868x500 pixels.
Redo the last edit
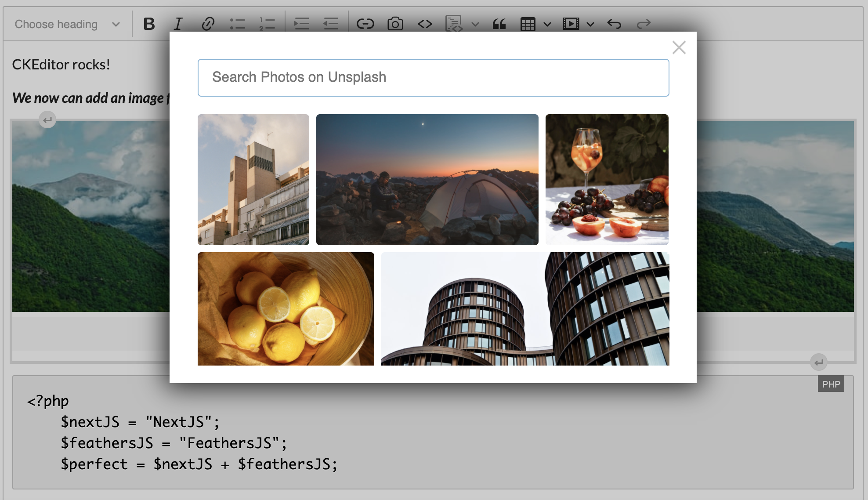click(x=644, y=24)
